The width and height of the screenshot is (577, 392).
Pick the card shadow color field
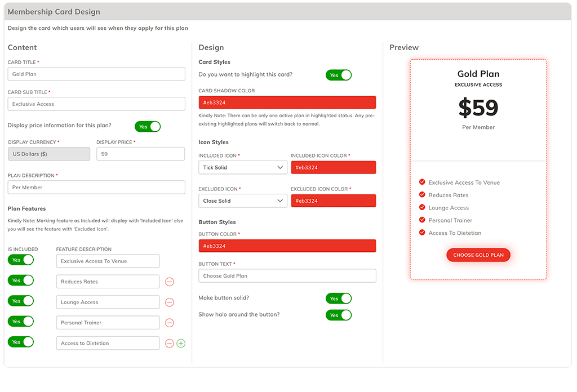[287, 103]
